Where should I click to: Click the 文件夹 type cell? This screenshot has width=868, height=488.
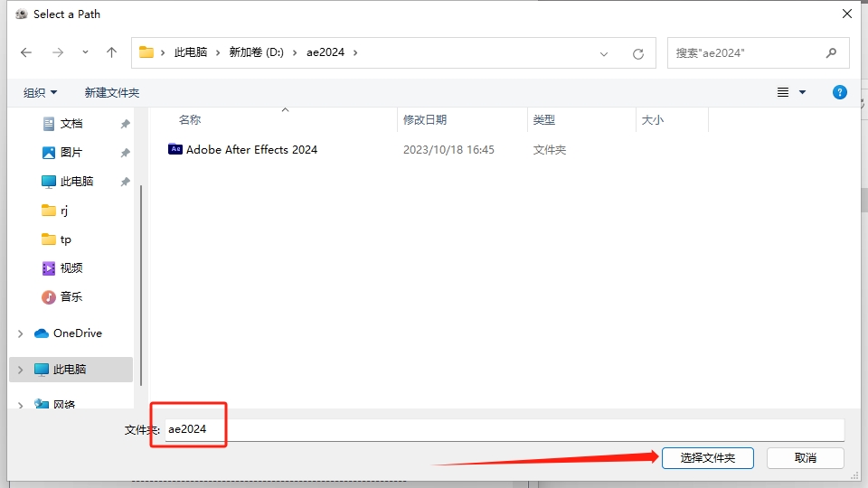(x=549, y=149)
